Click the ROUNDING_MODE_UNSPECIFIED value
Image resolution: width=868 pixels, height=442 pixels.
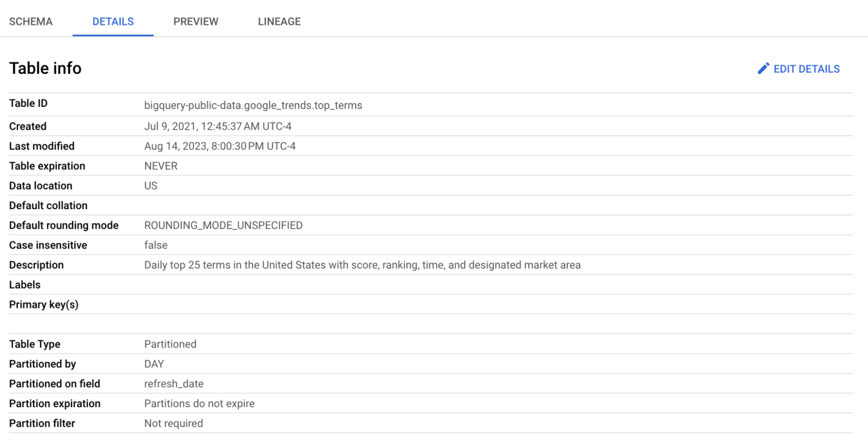[223, 225]
